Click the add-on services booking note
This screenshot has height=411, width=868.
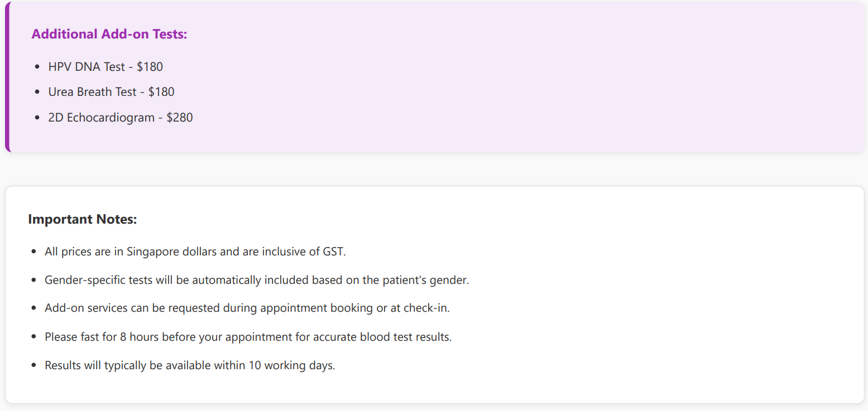pyautogui.click(x=247, y=308)
